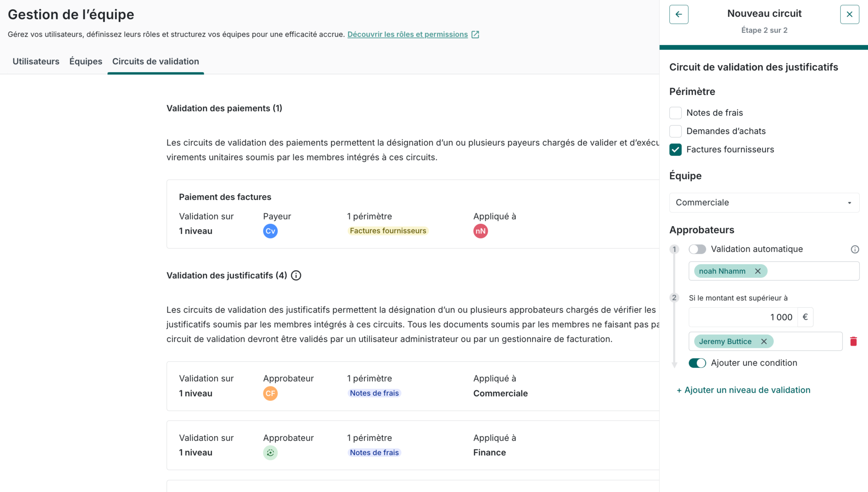This screenshot has height=492, width=868.
Task: Open Découvrir les rôles et permissions link
Action: click(407, 34)
